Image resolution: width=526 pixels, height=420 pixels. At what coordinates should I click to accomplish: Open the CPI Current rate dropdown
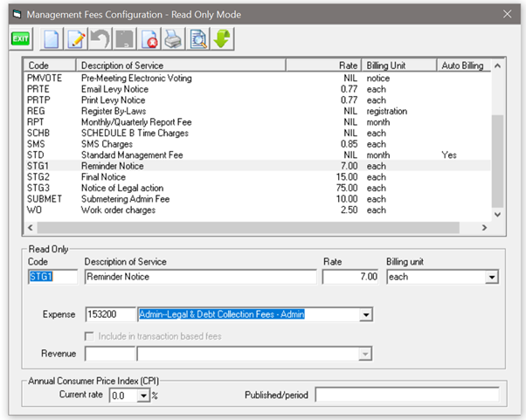pos(143,396)
